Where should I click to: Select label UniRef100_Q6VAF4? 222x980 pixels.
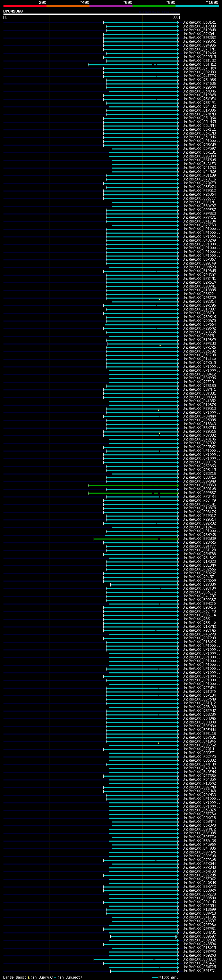pyautogui.click(x=199, y=99)
